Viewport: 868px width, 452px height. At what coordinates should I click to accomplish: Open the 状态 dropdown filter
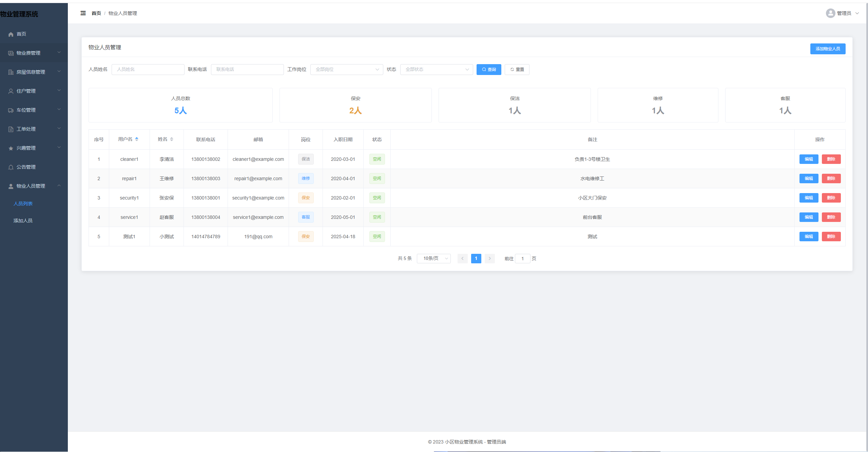436,70
